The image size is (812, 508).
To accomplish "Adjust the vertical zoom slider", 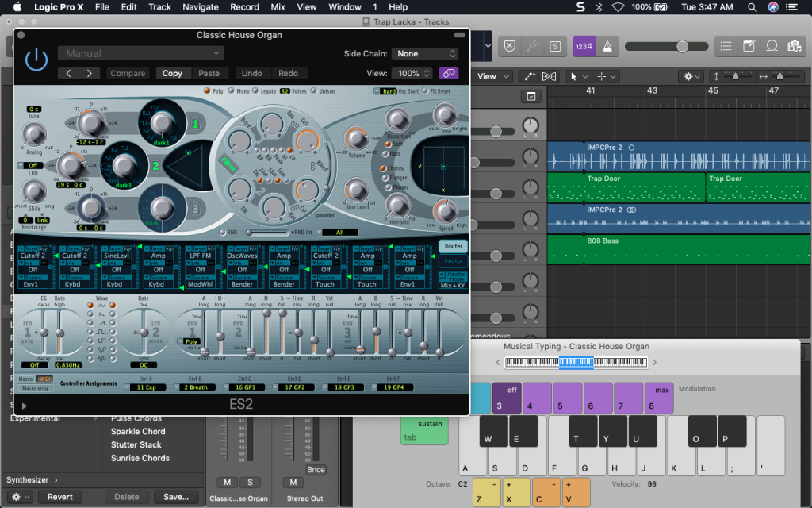I will (x=735, y=77).
